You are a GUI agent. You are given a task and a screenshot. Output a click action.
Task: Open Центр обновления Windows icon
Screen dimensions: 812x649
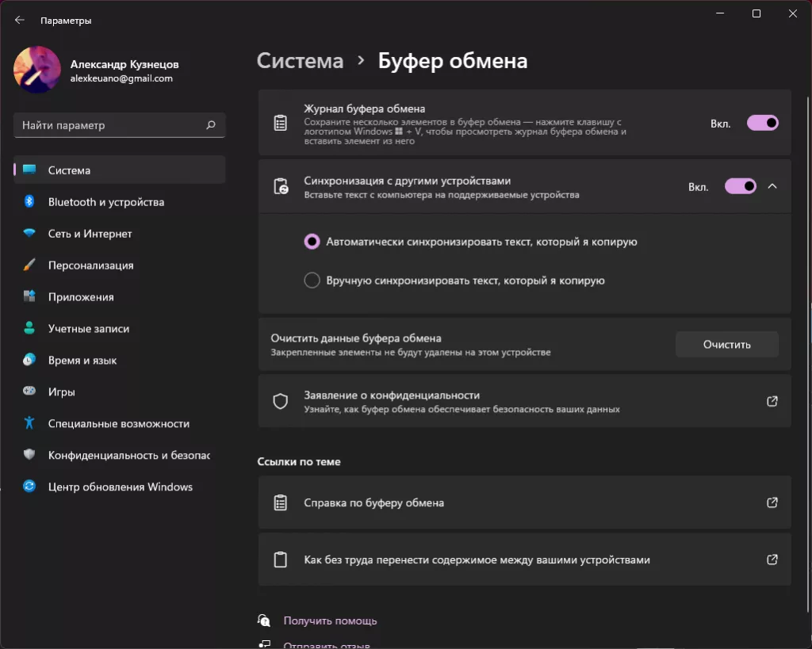tap(29, 487)
